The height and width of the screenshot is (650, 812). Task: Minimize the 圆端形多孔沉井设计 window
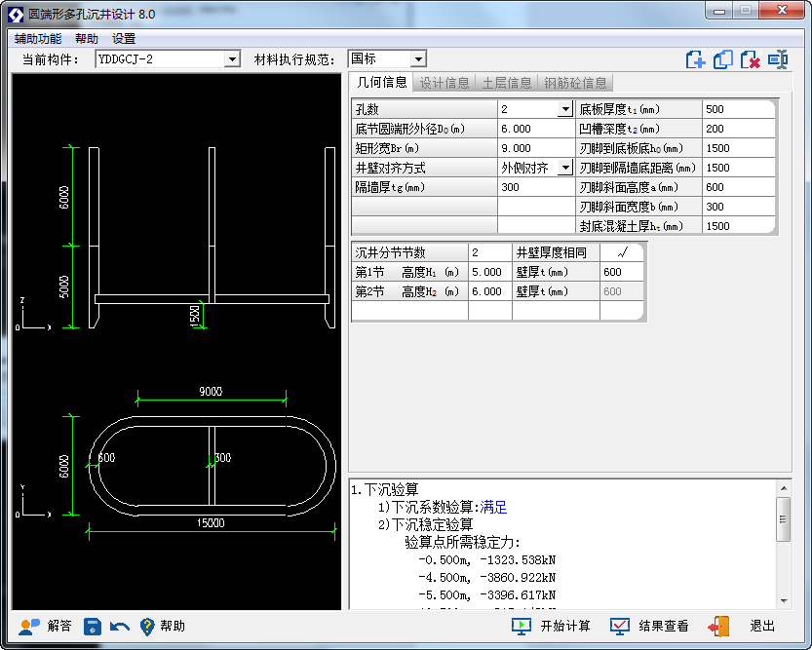click(719, 11)
